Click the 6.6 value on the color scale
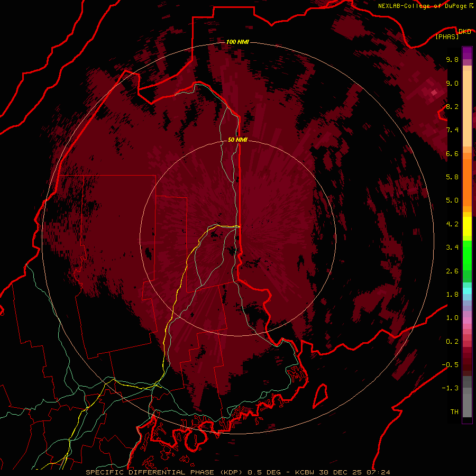The image size is (476, 476). click(x=452, y=153)
